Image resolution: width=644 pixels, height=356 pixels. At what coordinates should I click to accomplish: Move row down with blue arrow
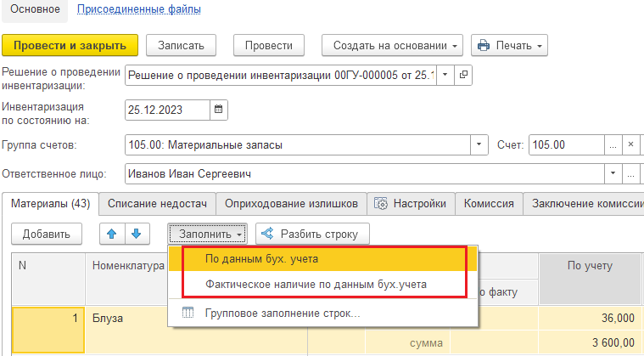pos(137,234)
